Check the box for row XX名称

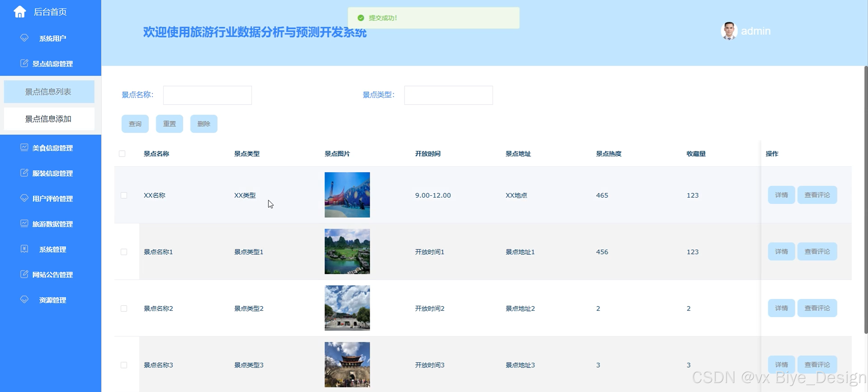pos(124,195)
